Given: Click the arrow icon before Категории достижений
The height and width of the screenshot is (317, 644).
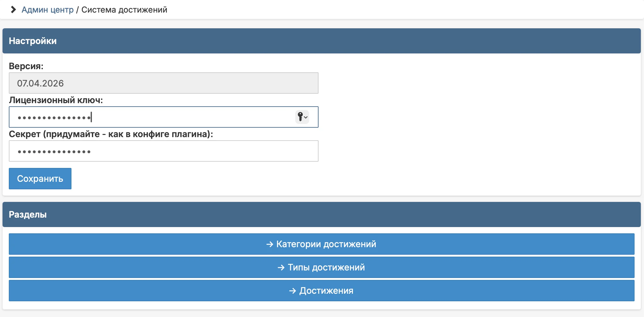Looking at the screenshot, I should click(x=269, y=244).
